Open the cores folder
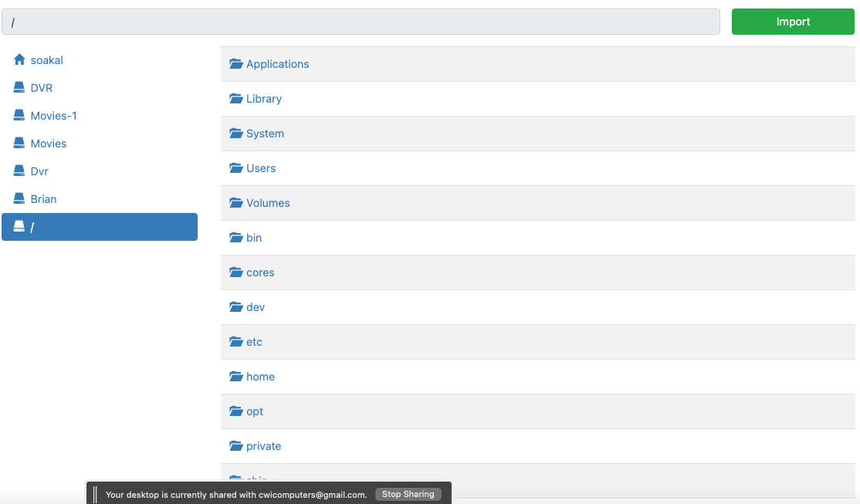Viewport: 860px width, 504px height. [x=260, y=272]
